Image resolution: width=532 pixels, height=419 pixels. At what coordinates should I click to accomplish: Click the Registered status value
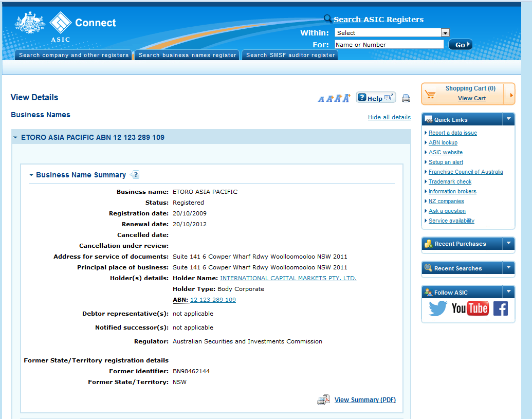coord(188,203)
